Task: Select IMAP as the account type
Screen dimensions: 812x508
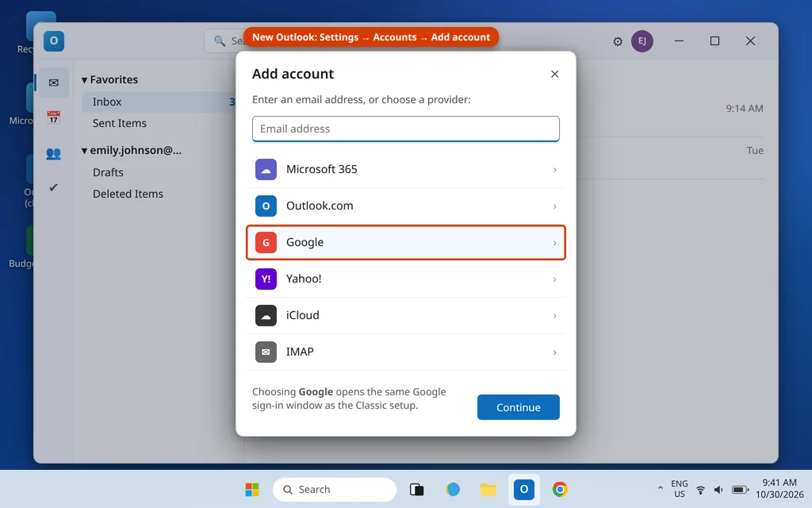Action: 405,352
